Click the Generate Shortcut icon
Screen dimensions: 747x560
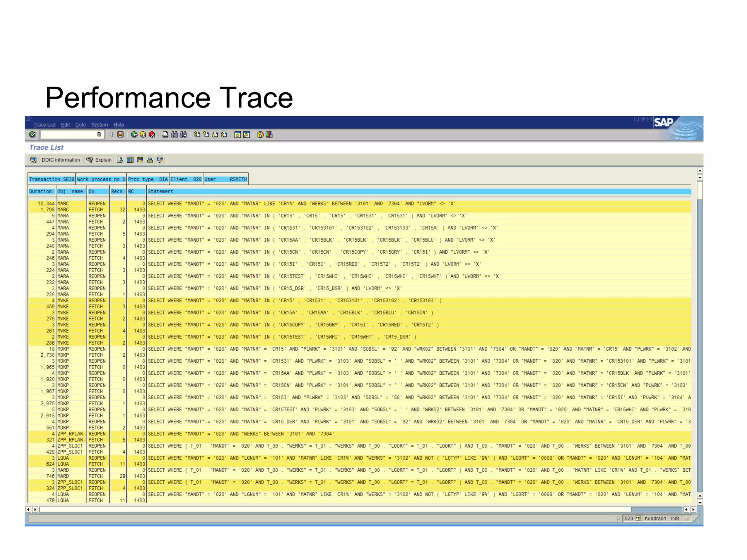point(247,135)
